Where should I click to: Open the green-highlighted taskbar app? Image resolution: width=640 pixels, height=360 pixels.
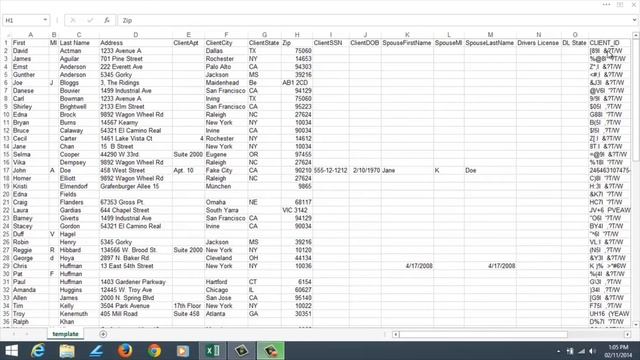tap(270, 351)
